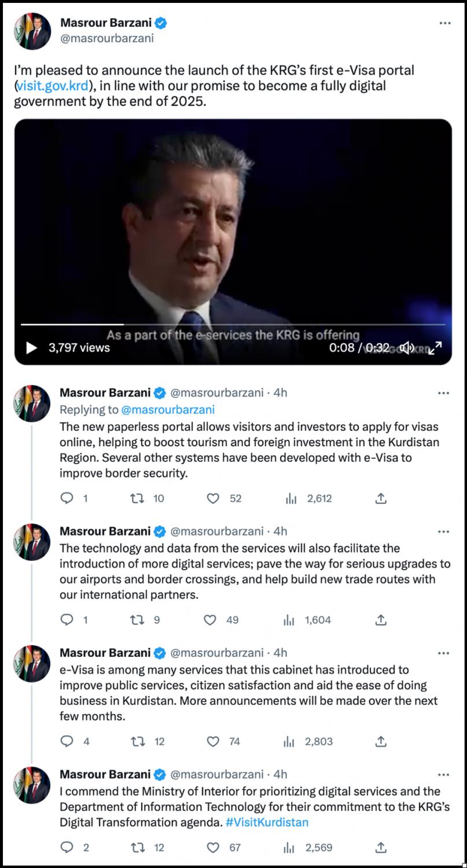Open more options on paperless portal reply
Screen dimensions: 467x868
(x=444, y=393)
